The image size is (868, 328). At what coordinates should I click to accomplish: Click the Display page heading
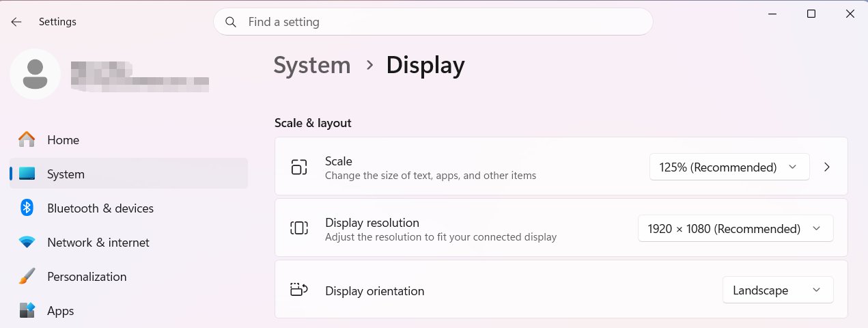click(x=425, y=65)
